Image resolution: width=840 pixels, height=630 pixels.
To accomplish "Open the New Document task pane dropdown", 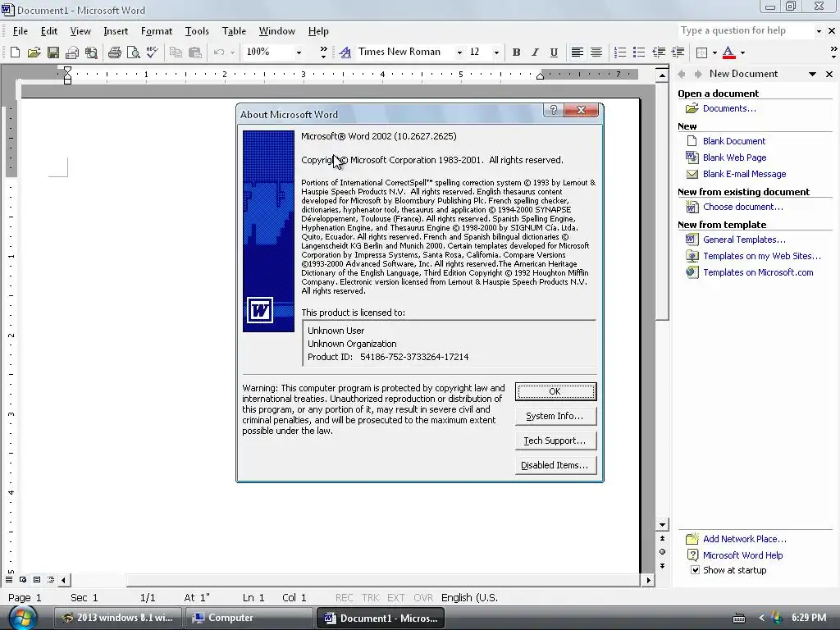I will pyautogui.click(x=813, y=74).
